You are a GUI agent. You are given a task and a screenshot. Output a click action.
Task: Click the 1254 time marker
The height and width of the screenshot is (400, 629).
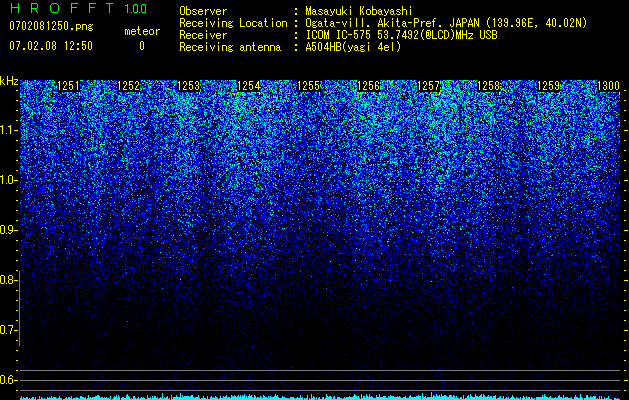[x=249, y=86]
